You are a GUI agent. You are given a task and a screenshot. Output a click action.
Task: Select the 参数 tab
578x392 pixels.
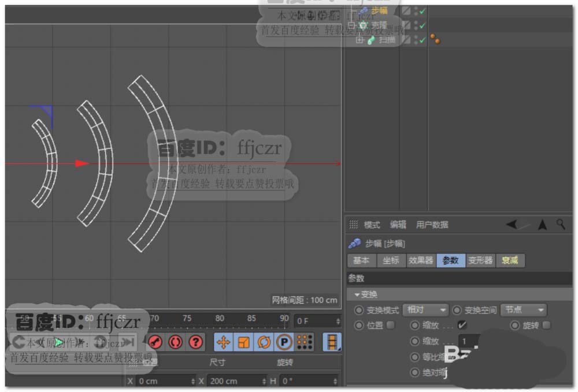point(451,260)
